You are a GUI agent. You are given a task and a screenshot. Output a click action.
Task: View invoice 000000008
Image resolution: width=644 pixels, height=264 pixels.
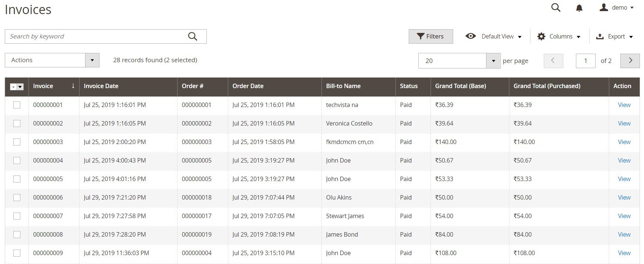[624, 235]
